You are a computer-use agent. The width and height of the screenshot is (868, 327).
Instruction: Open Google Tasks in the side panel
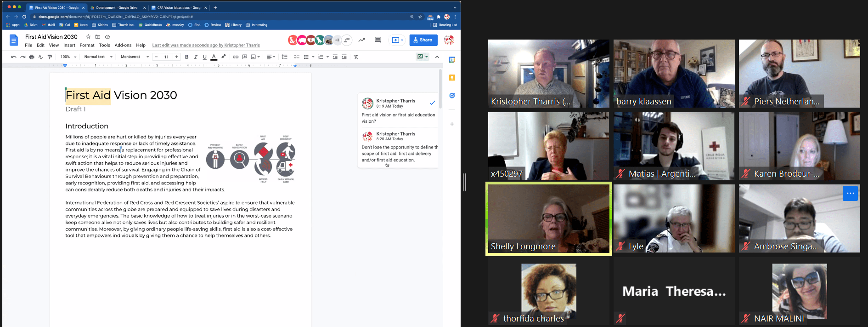point(452,96)
